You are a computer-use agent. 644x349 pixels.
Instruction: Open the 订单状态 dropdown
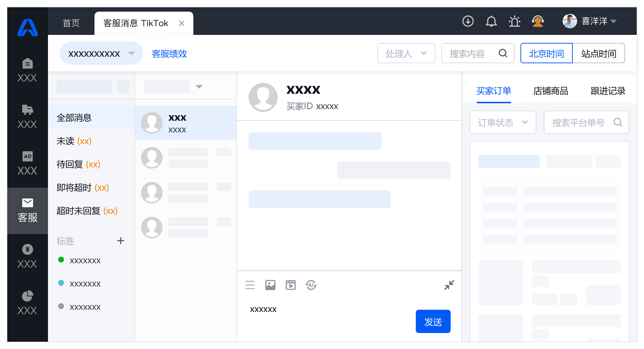tap(503, 123)
